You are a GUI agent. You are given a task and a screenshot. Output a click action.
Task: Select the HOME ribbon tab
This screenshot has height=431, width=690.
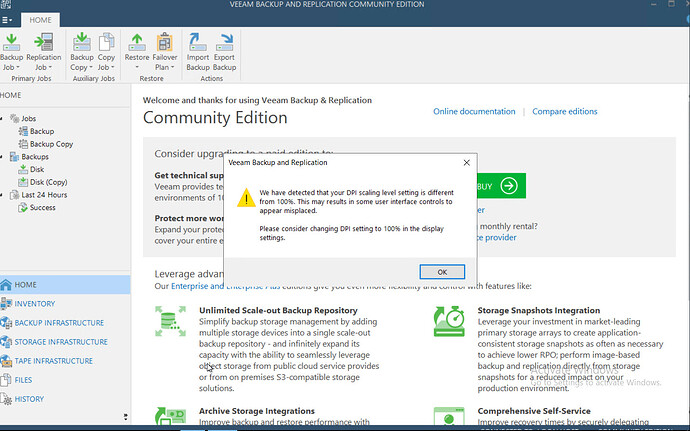click(x=41, y=19)
